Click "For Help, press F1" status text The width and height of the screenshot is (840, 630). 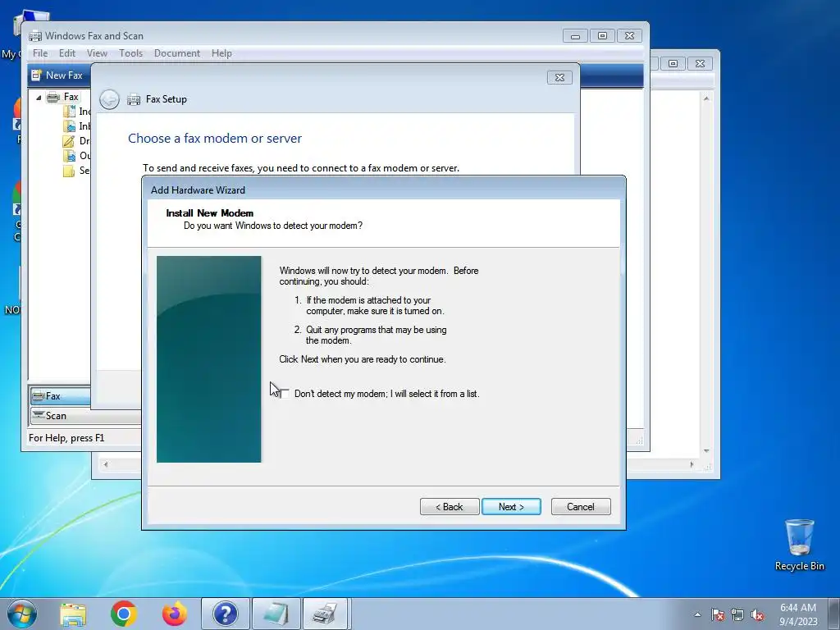(x=66, y=438)
